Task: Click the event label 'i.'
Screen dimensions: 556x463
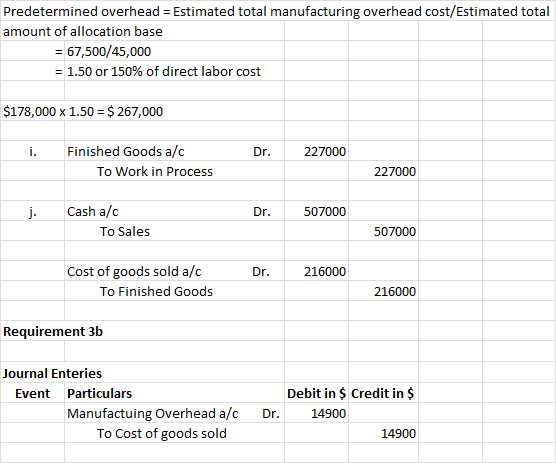Action: click(33, 152)
